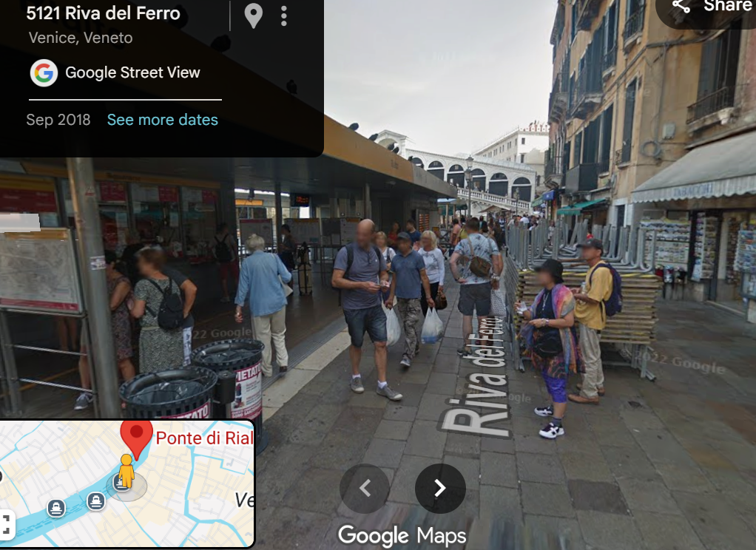Click the Google logo beside Street View

pos(44,72)
